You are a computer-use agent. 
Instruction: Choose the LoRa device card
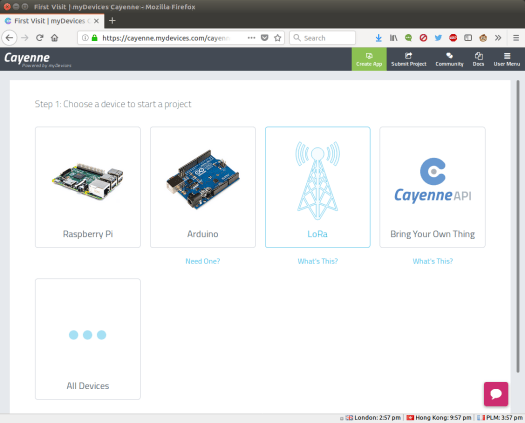pos(317,187)
